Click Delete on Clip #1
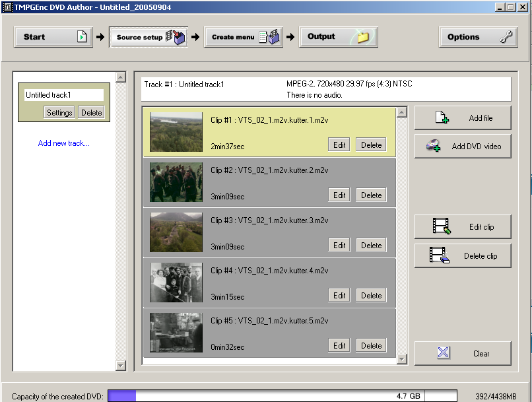This screenshot has height=402, width=532. click(x=371, y=145)
